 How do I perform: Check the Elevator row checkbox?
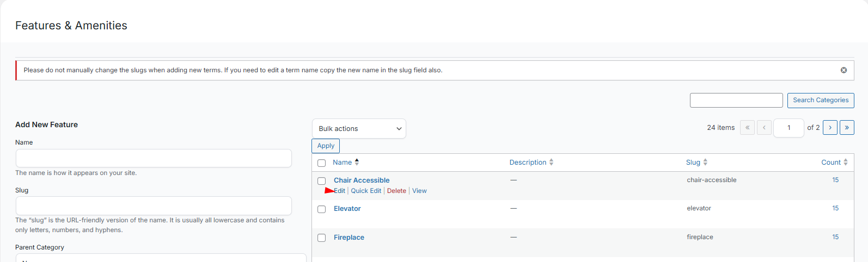(x=322, y=209)
